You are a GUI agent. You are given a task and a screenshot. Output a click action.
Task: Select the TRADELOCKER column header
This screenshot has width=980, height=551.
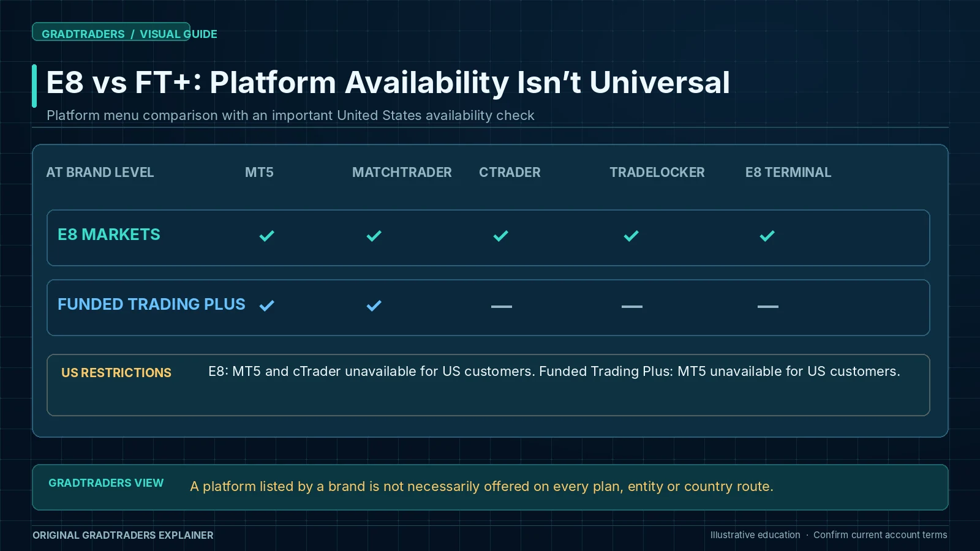pos(657,173)
